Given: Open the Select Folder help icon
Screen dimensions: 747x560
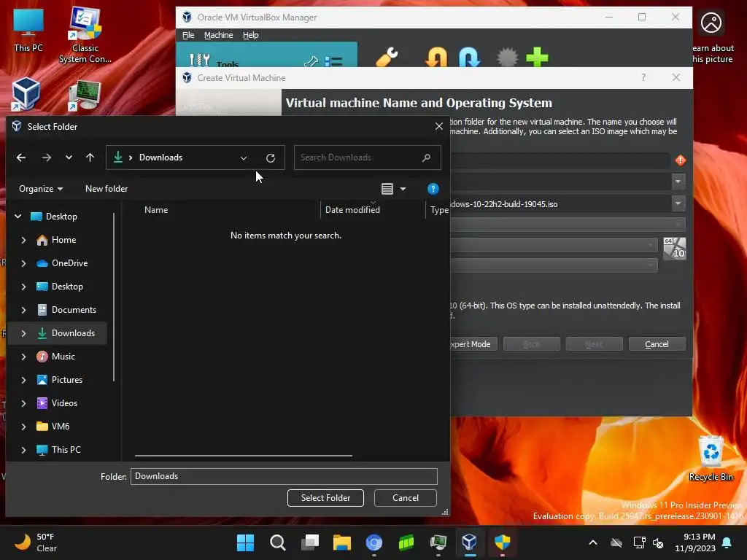Looking at the screenshot, I should (433, 189).
